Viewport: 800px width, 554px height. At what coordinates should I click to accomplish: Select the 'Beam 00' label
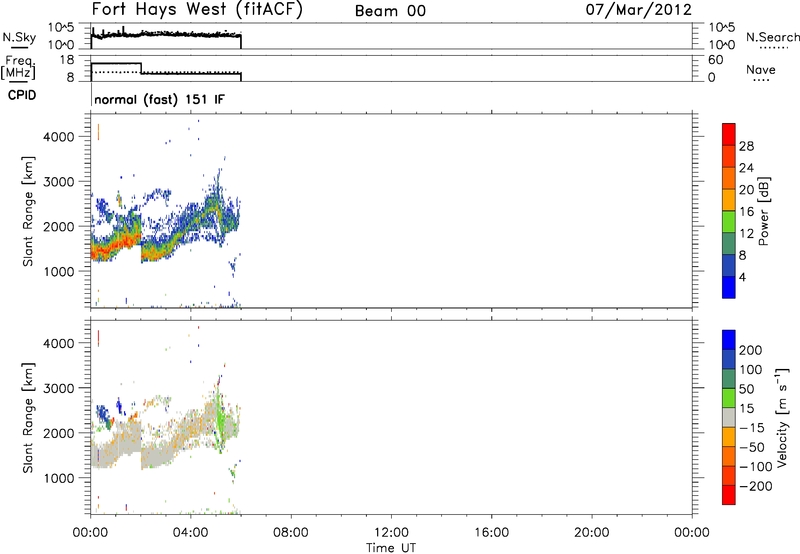[390, 11]
